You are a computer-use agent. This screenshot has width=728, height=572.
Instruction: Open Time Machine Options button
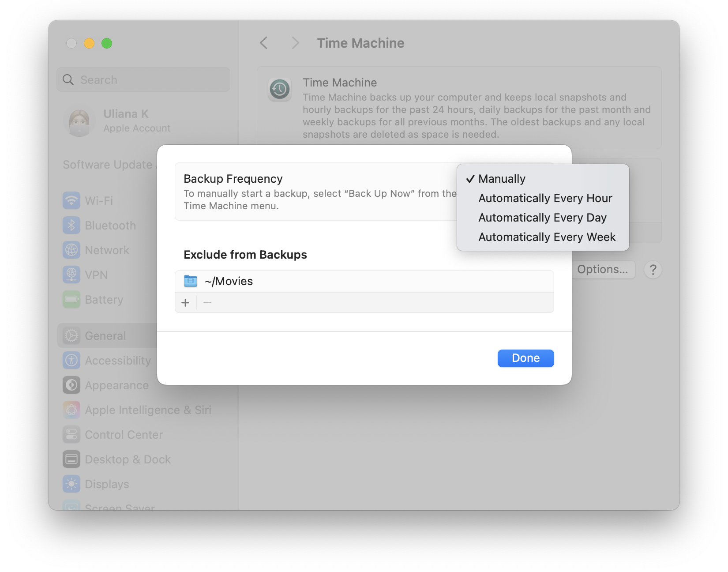(603, 269)
